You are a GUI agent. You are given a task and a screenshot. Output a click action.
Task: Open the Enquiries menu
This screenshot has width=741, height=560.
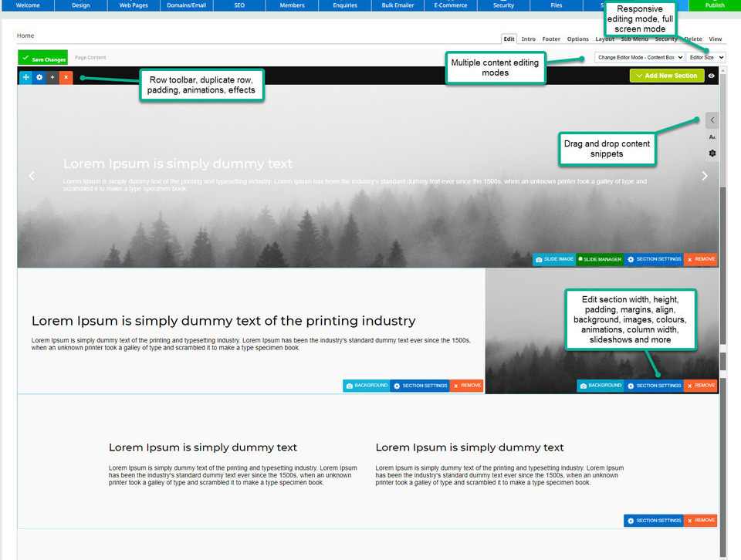pyautogui.click(x=345, y=5)
